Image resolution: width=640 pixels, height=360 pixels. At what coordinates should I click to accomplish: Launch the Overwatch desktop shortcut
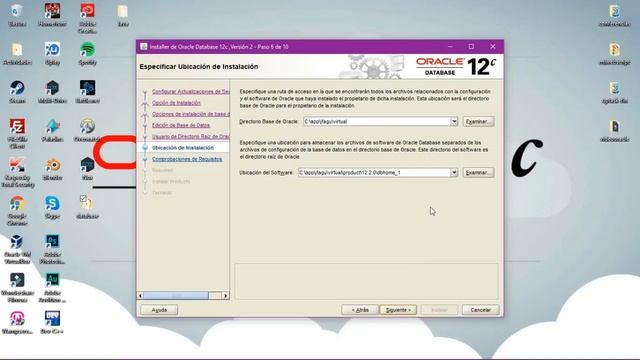(87, 130)
